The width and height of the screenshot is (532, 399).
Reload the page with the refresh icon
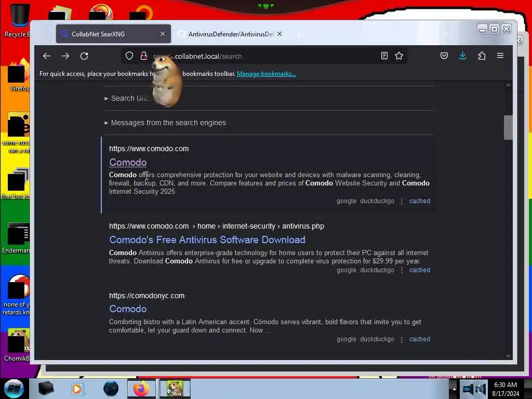pyautogui.click(x=84, y=56)
